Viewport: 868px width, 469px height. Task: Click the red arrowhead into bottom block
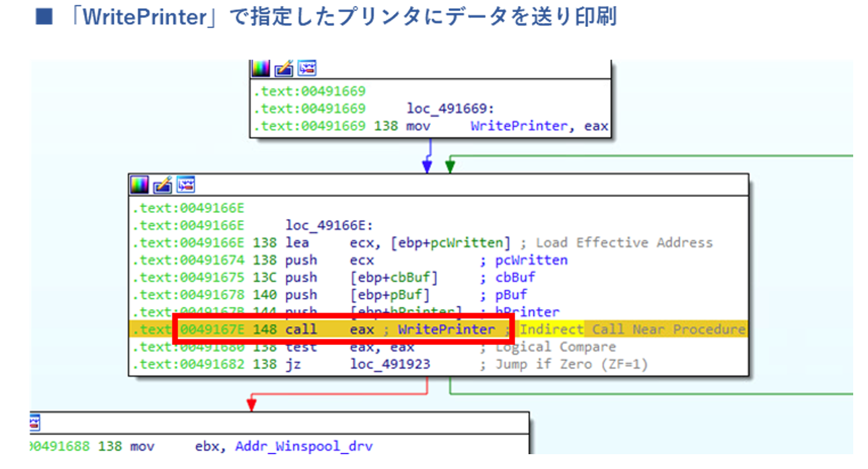click(x=251, y=404)
